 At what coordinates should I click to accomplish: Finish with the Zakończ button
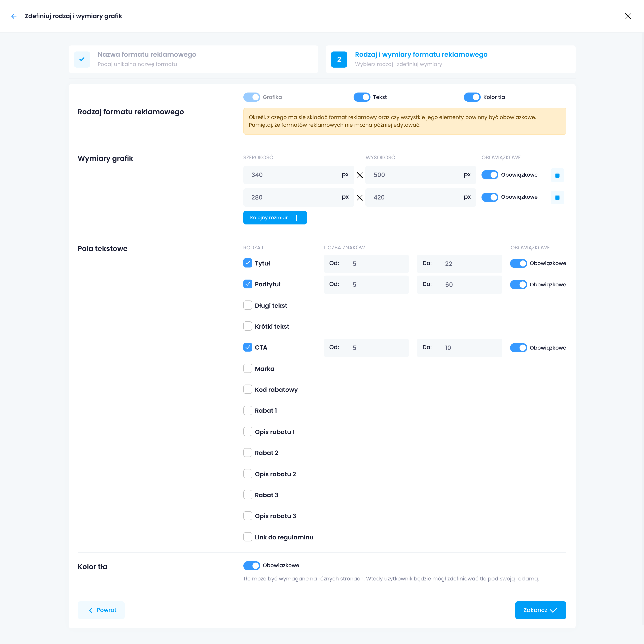[540, 610]
